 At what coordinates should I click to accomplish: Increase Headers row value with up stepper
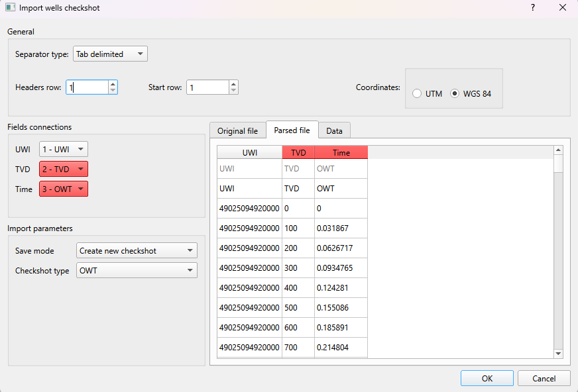pyautogui.click(x=113, y=83)
